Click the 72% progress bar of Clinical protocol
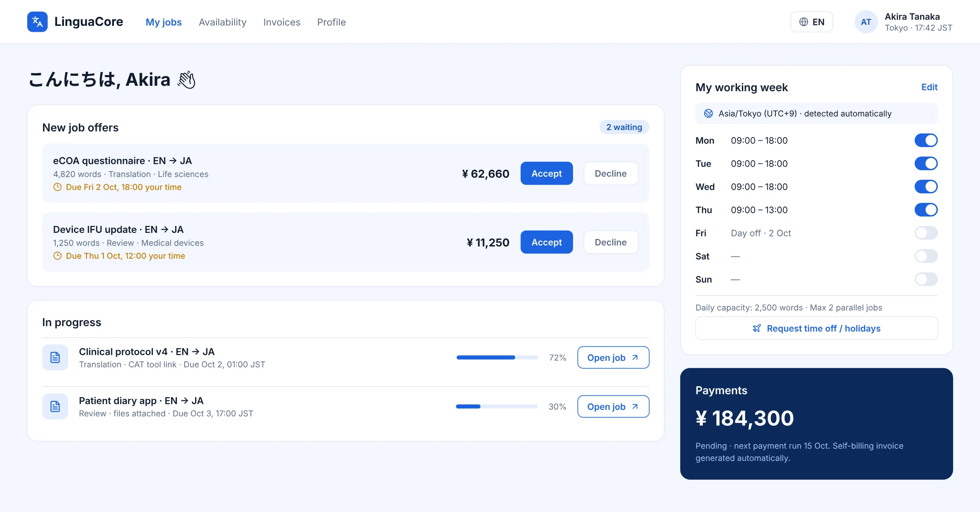The image size is (980, 512). (x=497, y=358)
